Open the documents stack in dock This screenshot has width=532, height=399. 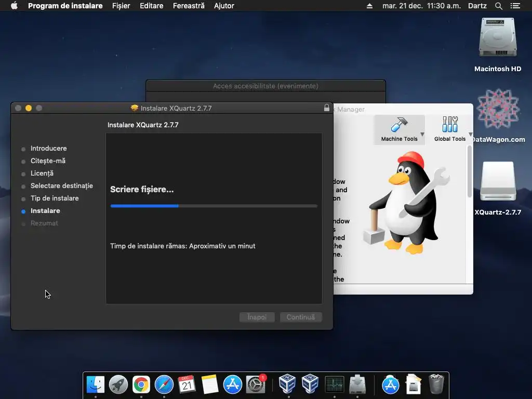point(414,384)
